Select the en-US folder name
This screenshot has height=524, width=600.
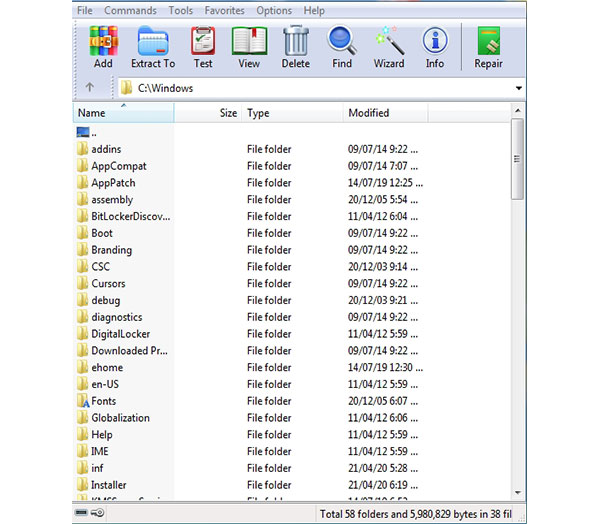105,384
